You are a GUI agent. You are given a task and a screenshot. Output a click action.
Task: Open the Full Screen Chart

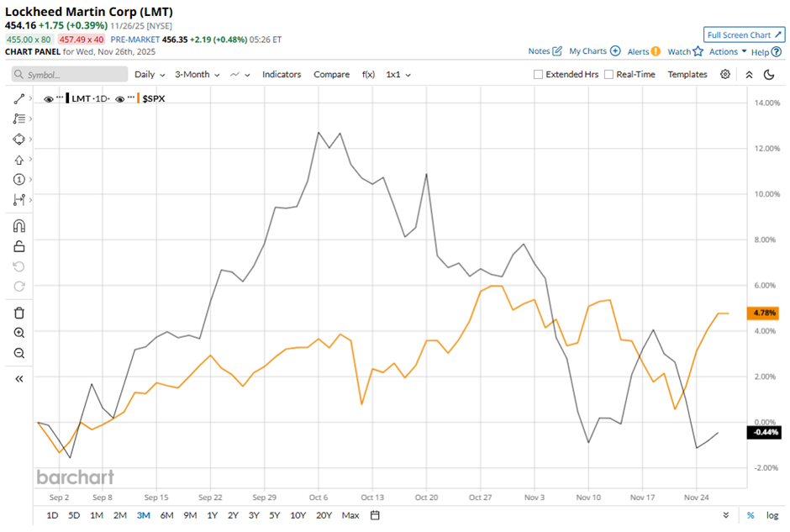tap(744, 34)
